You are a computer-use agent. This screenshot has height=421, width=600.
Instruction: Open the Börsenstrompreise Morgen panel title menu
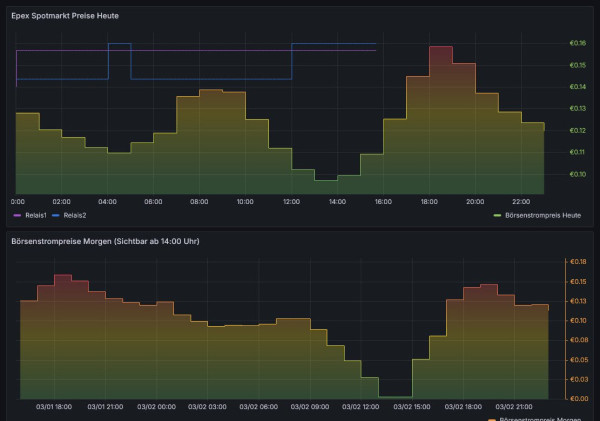pyautogui.click(x=104, y=241)
